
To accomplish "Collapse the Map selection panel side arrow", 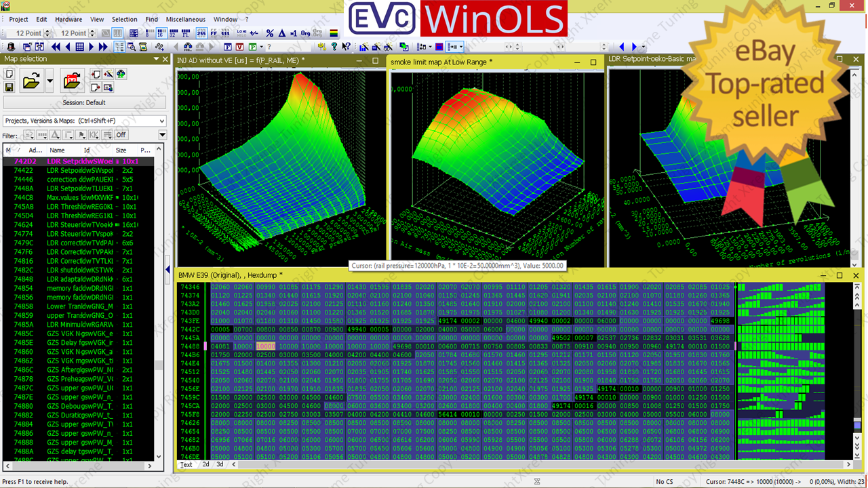I will [168, 270].
